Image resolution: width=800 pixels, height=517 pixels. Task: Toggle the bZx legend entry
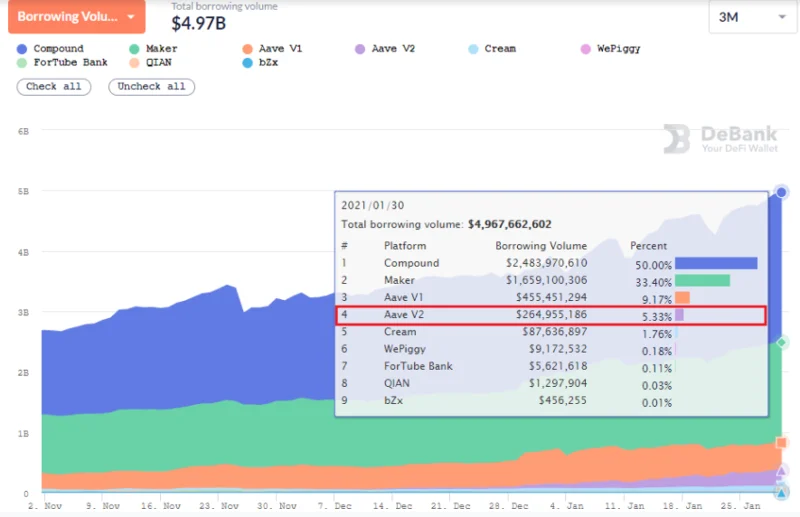pos(260,63)
